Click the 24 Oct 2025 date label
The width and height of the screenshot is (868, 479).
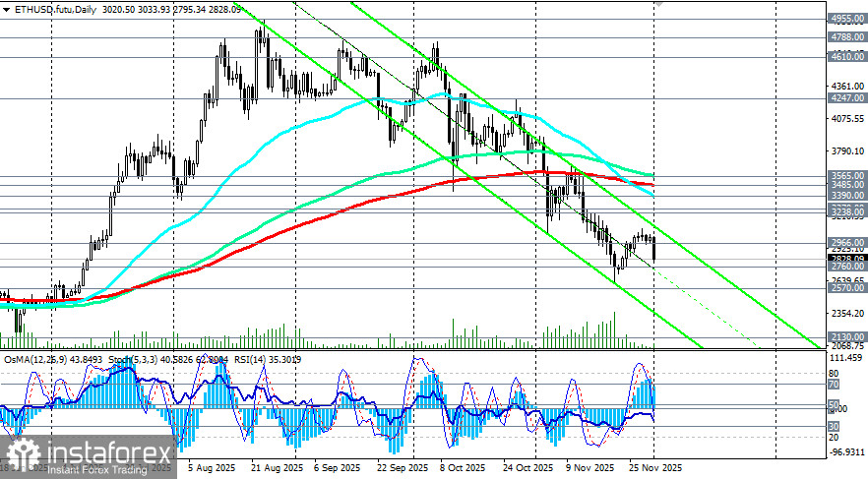click(528, 467)
